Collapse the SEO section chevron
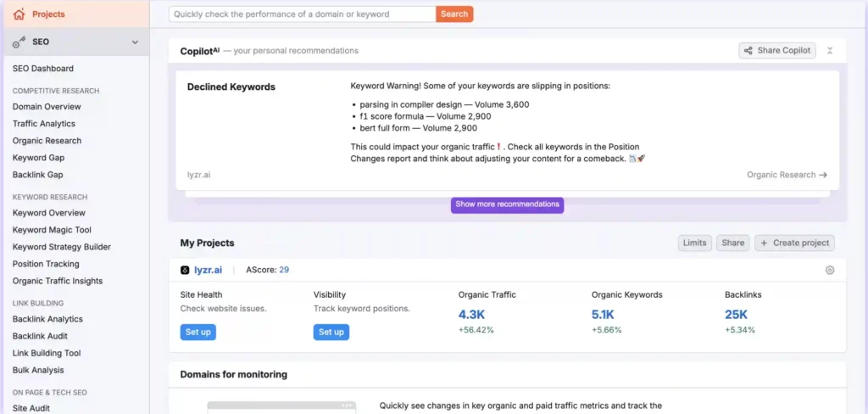 click(x=135, y=42)
